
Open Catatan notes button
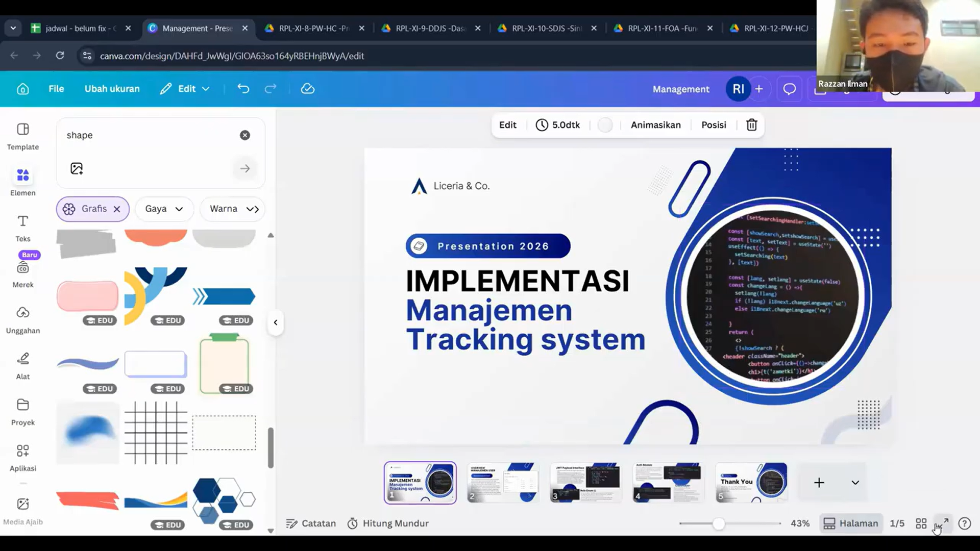pos(311,523)
